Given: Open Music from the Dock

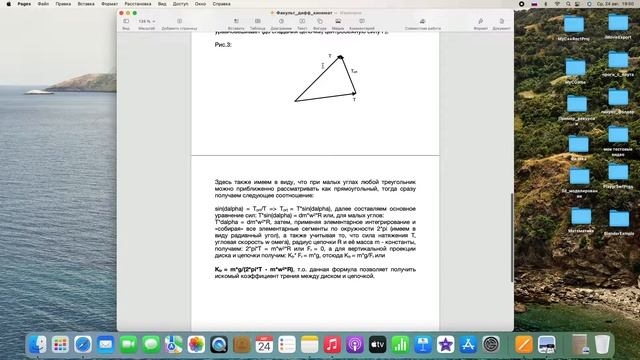Looking at the screenshot, I should pos(332,344).
